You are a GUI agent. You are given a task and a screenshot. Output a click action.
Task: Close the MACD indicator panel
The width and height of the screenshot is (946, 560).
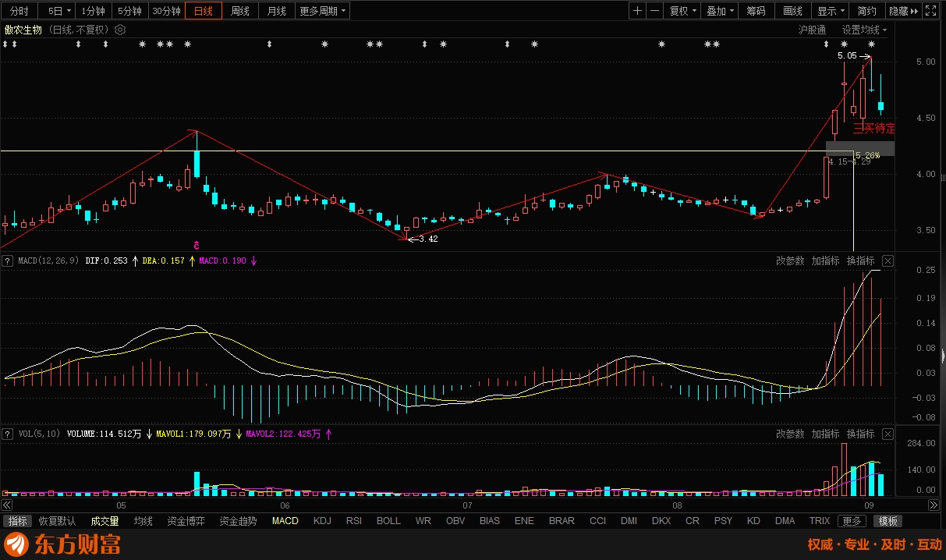888,261
